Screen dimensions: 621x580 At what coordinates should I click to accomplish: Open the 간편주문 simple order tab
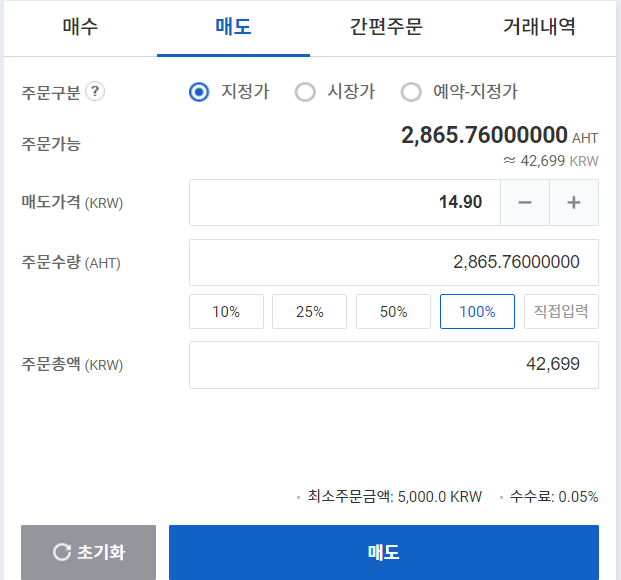[386, 28]
